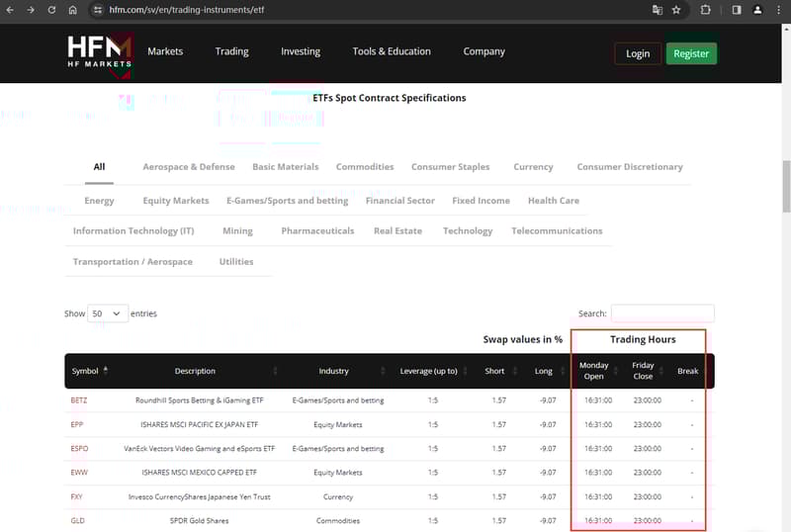The image size is (791, 532).
Task: Click the Login button
Action: 638,53
